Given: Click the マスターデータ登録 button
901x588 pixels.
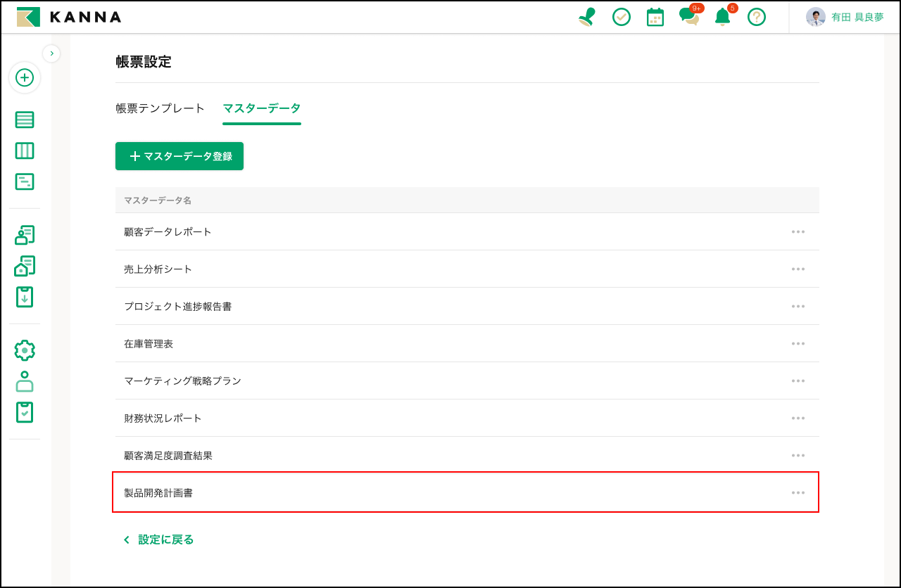Looking at the screenshot, I should [x=179, y=156].
